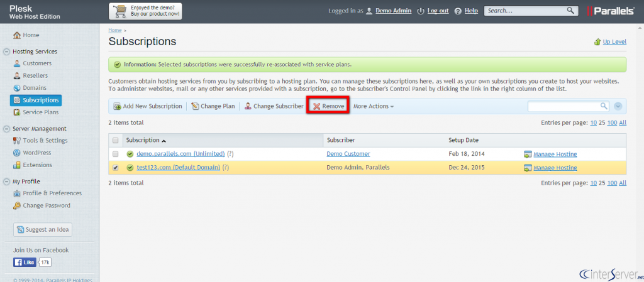Click inside the list search input field
The image size is (644, 282).
tap(563, 106)
